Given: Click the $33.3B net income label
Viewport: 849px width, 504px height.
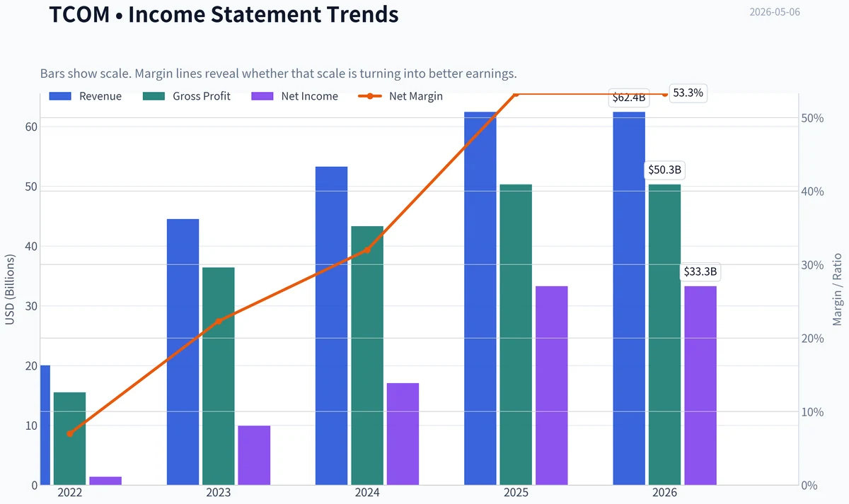Looking at the screenshot, I should (700, 272).
